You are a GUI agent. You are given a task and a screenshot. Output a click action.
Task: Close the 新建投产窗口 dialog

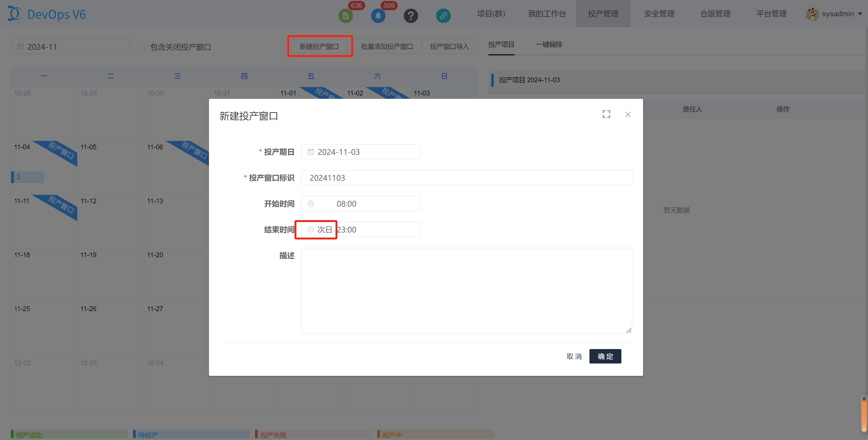(x=628, y=114)
